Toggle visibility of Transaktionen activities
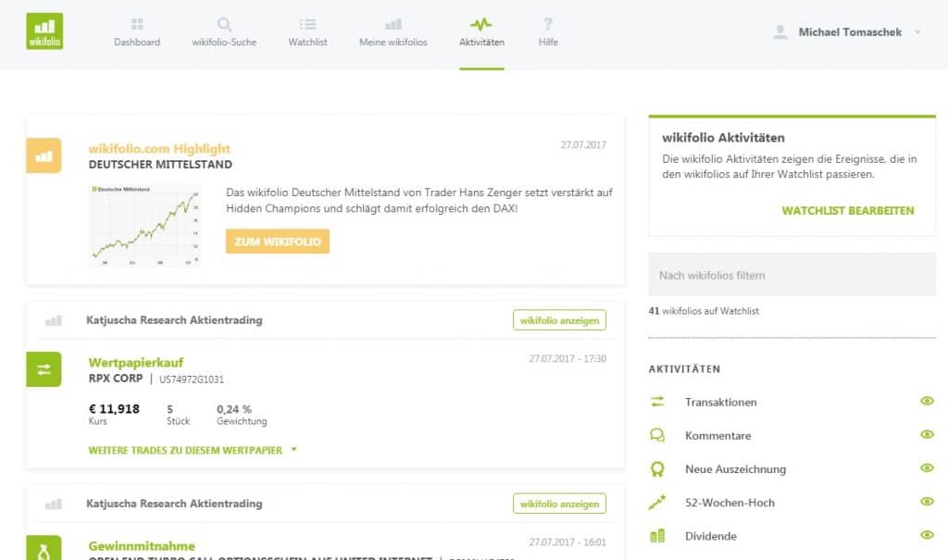 click(927, 402)
